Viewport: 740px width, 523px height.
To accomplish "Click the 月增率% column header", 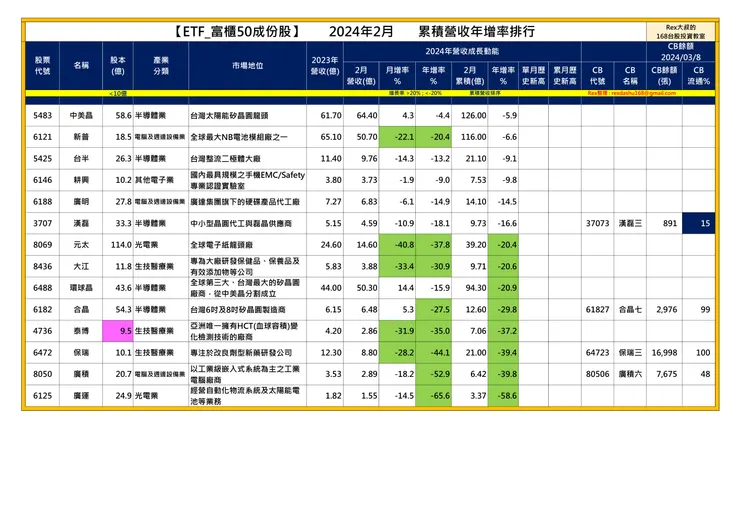I will [397, 76].
